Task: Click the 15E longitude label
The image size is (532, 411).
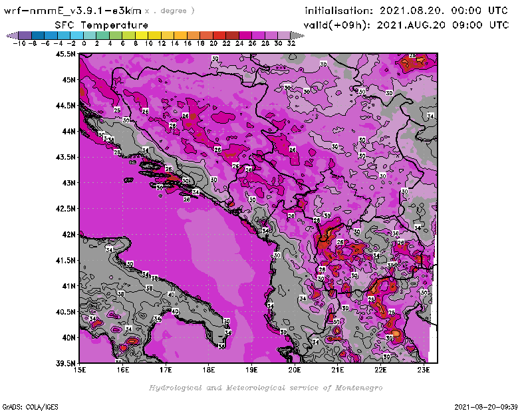Action: [x=79, y=370]
